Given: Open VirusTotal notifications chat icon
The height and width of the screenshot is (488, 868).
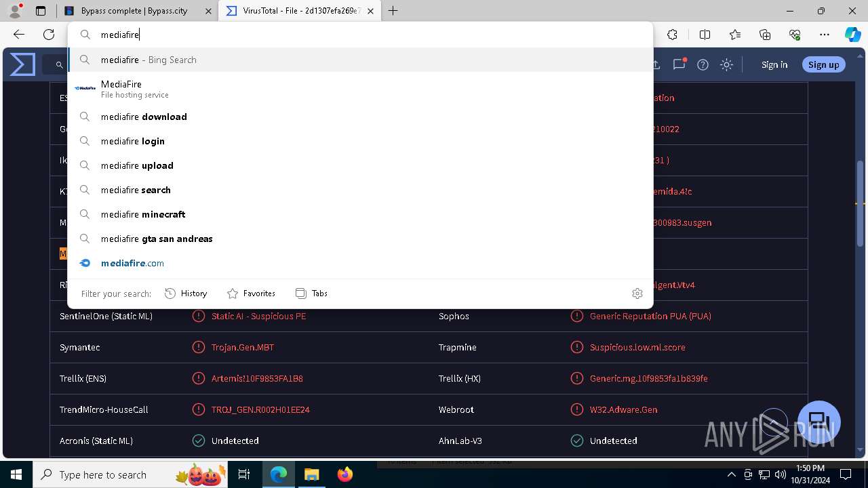Looking at the screenshot, I should (679, 64).
